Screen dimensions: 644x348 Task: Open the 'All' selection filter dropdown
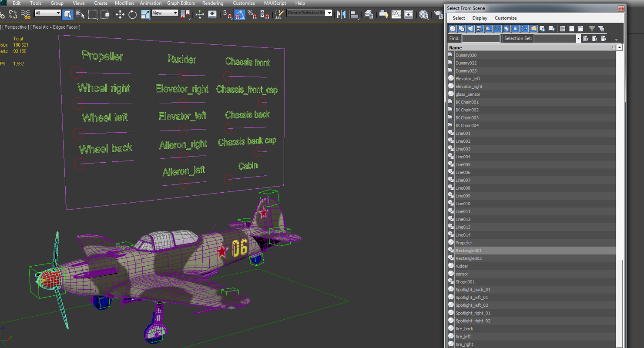47,13
